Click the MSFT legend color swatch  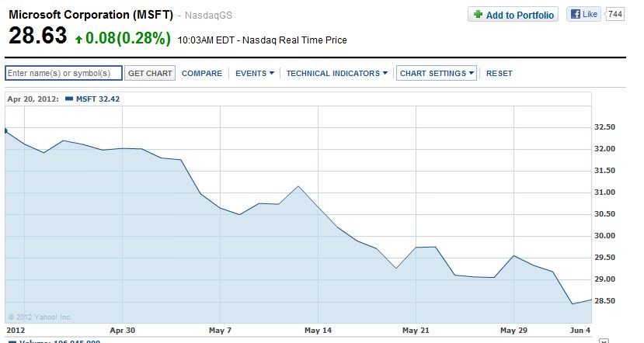69,99
